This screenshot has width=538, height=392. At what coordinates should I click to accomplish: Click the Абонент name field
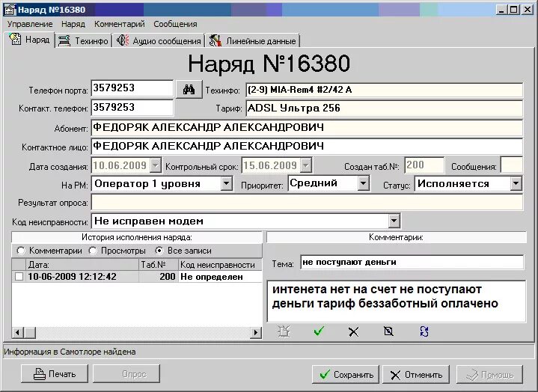tap(307, 128)
